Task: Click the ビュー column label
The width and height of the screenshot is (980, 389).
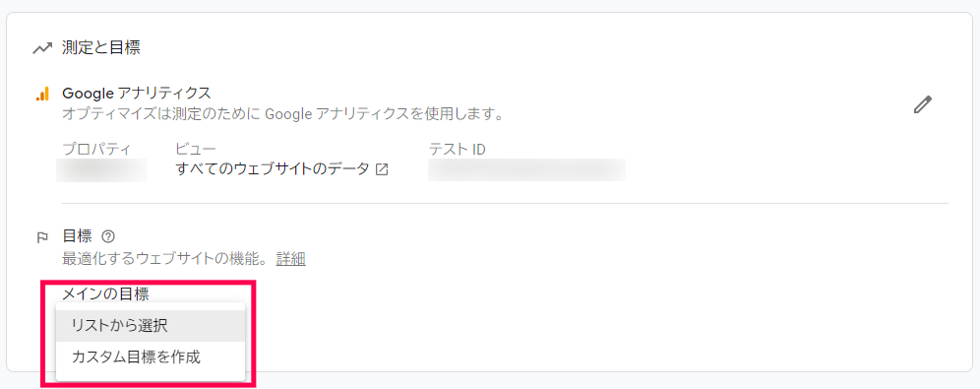Action: 196,149
